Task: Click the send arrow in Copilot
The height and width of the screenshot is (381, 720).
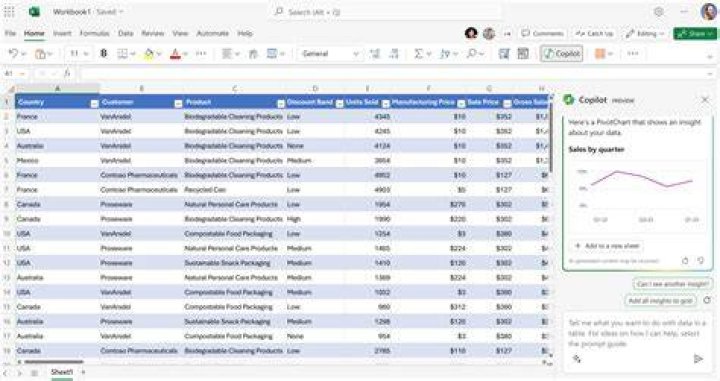Action: (698, 359)
